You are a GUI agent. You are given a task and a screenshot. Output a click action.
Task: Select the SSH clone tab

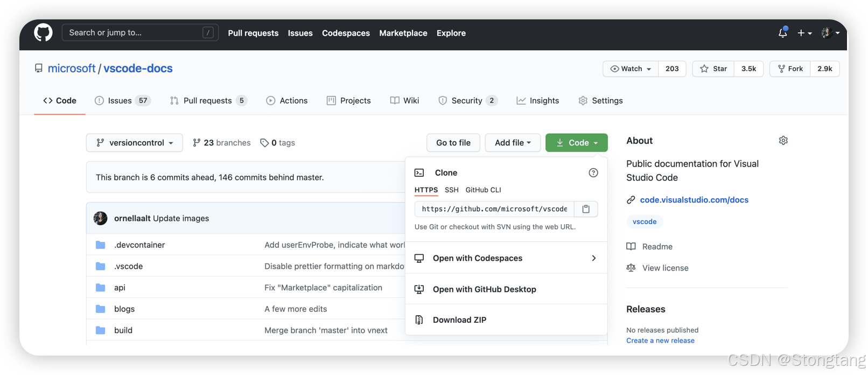(452, 190)
